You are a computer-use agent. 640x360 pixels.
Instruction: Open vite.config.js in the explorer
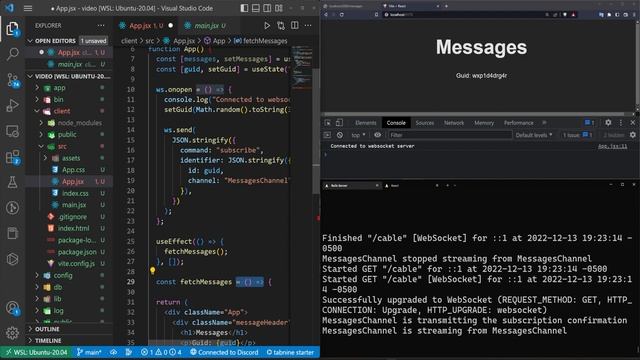coord(76,264)
